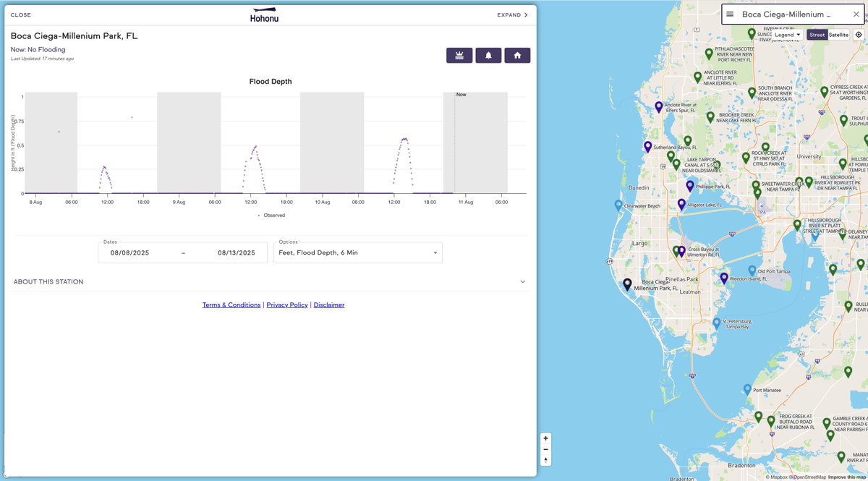Open alerts with the bell button
The width and height of the screenshot is (868, 481).
(x=488, y=56)
